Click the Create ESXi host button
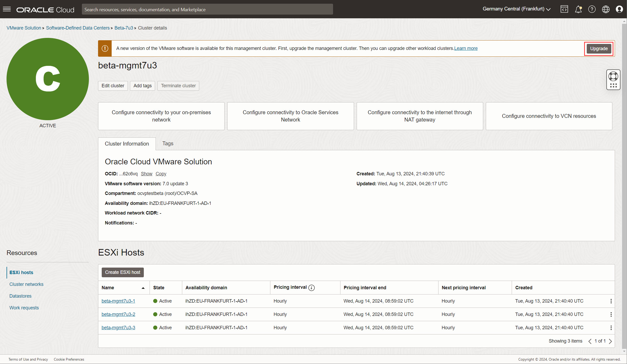The height and width of the screenshot is (364, 627). (x=123, y=272)
